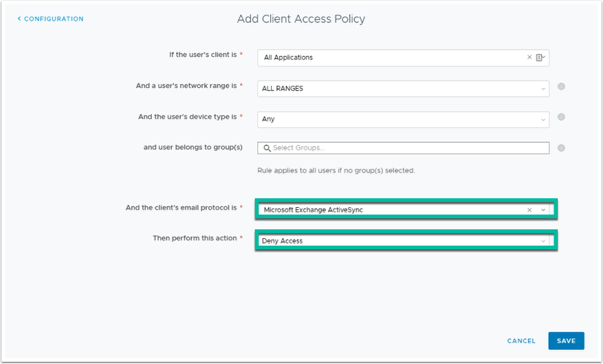Show info tooltip for device type
The width and height of the screenshot is (603, 364).
pos(561,117)
